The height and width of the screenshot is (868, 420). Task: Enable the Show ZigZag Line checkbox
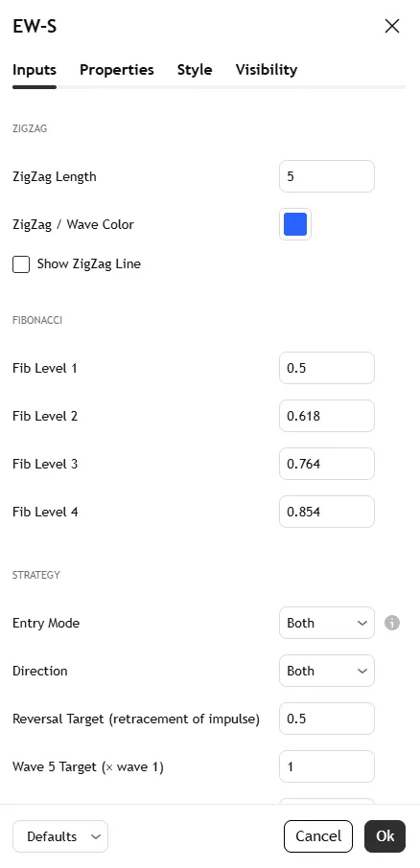point(21,264)
